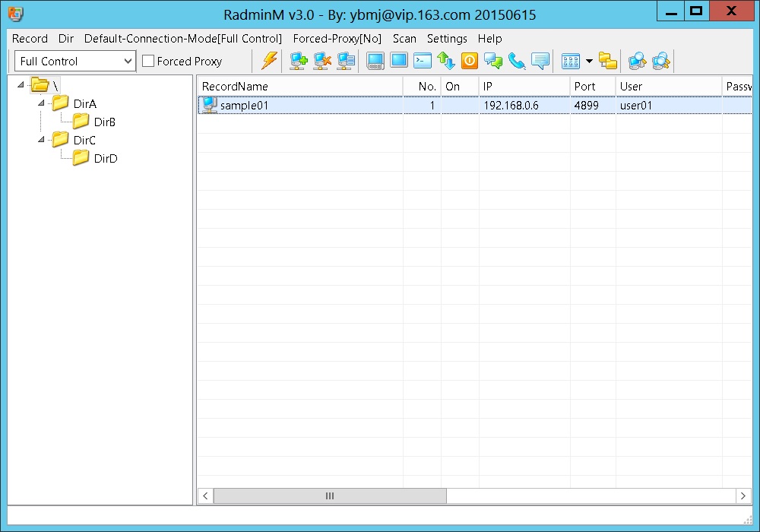Click the green text chat bubbles icon
This screenshot has width=760, height=532.
click(493, 61)
